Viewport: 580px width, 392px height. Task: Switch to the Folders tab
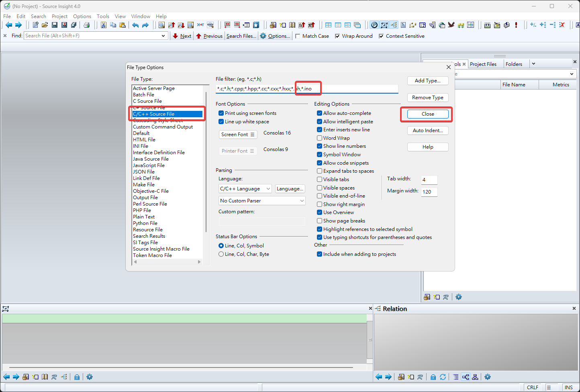(x=514, y=64)
